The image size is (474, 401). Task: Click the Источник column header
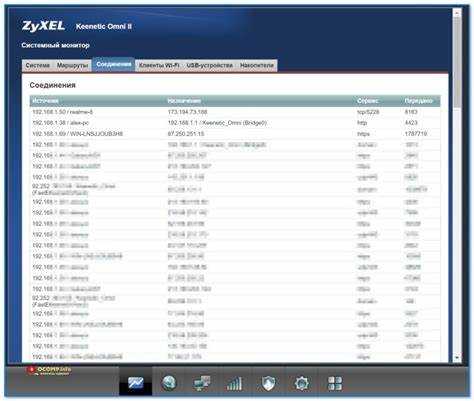click(x=45, y=101)
